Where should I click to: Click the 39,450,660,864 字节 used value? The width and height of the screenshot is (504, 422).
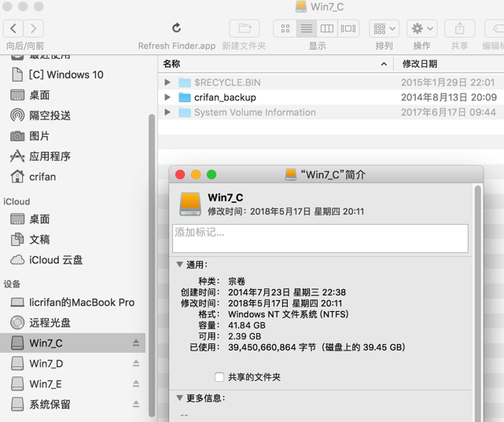[317, 347]
